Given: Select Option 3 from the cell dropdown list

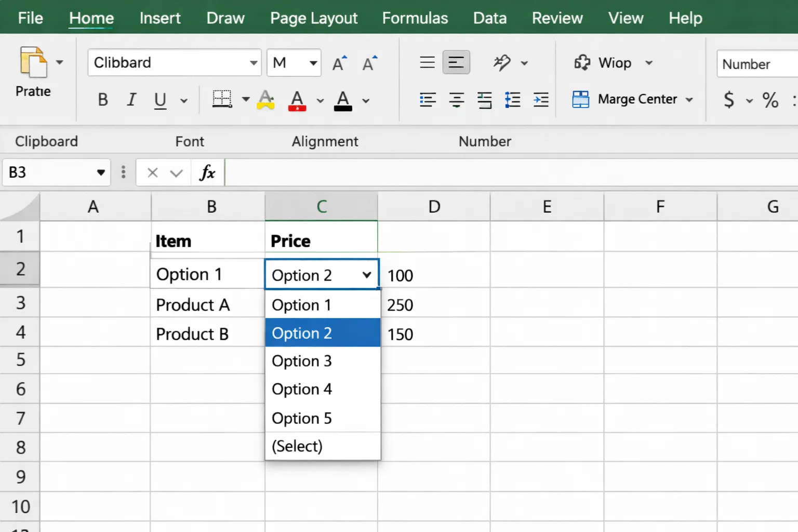Looking at the screenshot, I should (x=302, y=361).
